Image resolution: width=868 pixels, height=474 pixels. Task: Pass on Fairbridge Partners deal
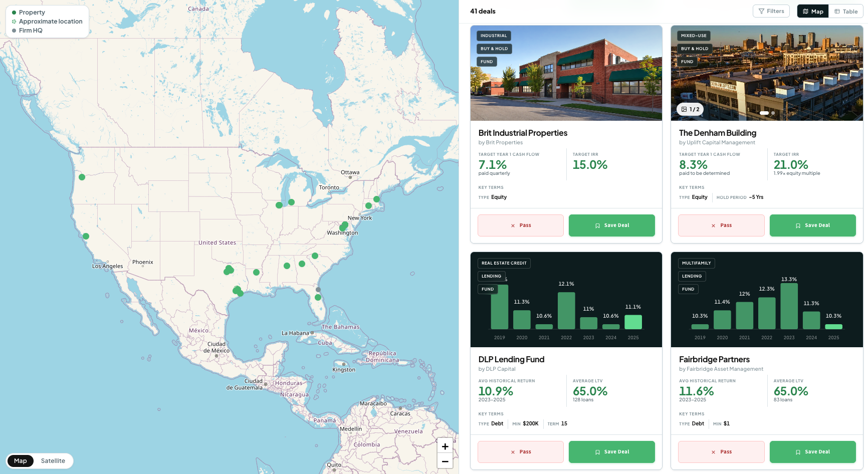coord(721,452)
